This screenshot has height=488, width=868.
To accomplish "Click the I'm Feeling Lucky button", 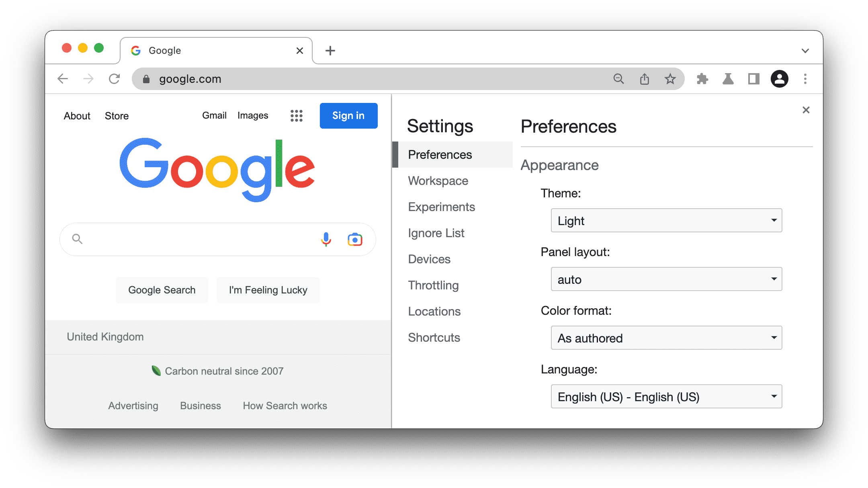I will [268, 290].
